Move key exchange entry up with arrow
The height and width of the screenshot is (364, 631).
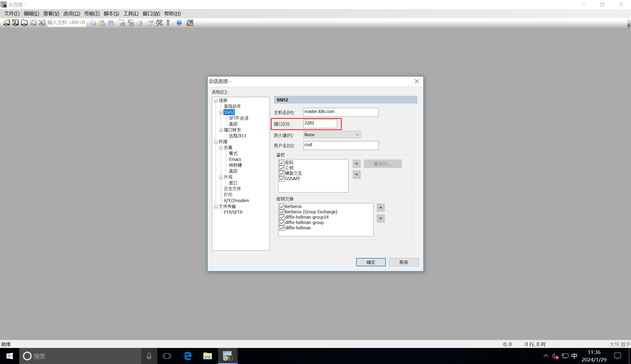381,207
